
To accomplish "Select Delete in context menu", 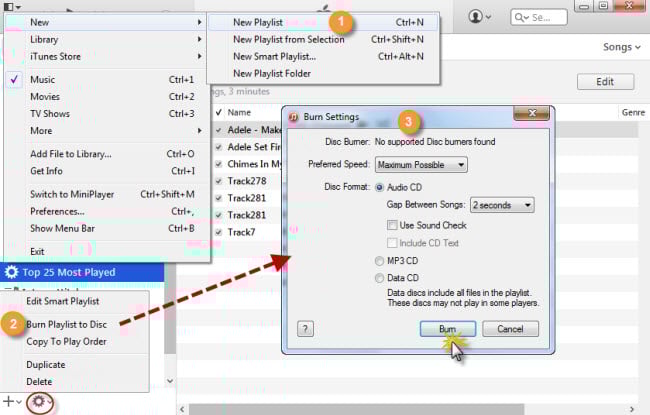I will [39, 381].
